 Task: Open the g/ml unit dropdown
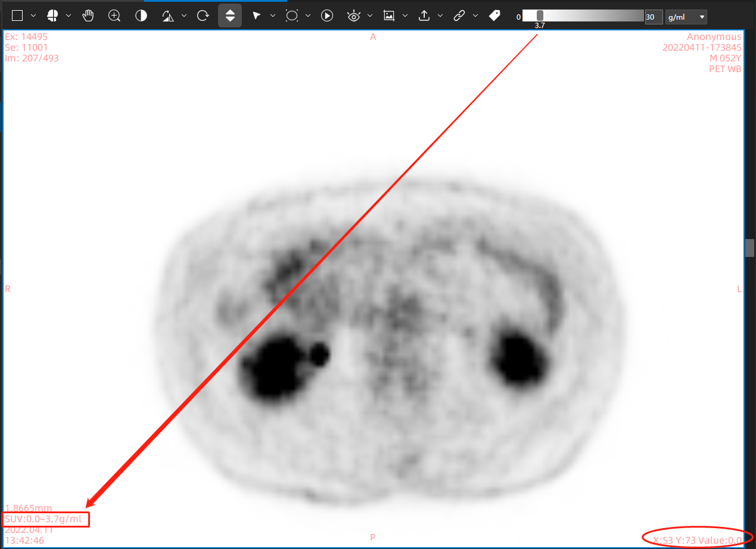(686, 17)
